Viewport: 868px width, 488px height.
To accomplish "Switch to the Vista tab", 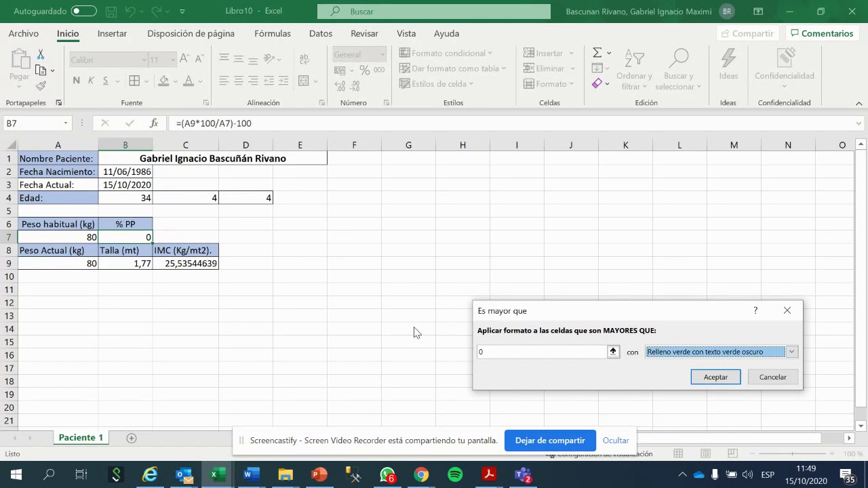I will tap(406, 33).
